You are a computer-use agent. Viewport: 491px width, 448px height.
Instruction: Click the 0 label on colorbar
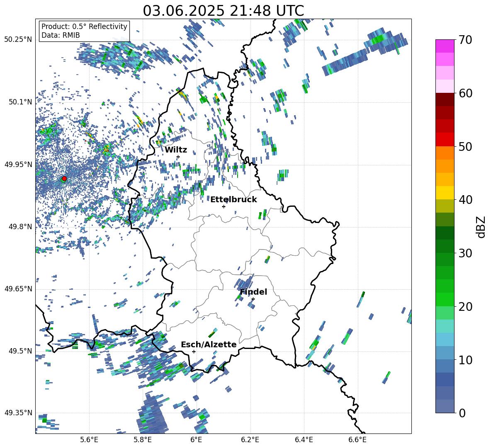coord(462,413)
